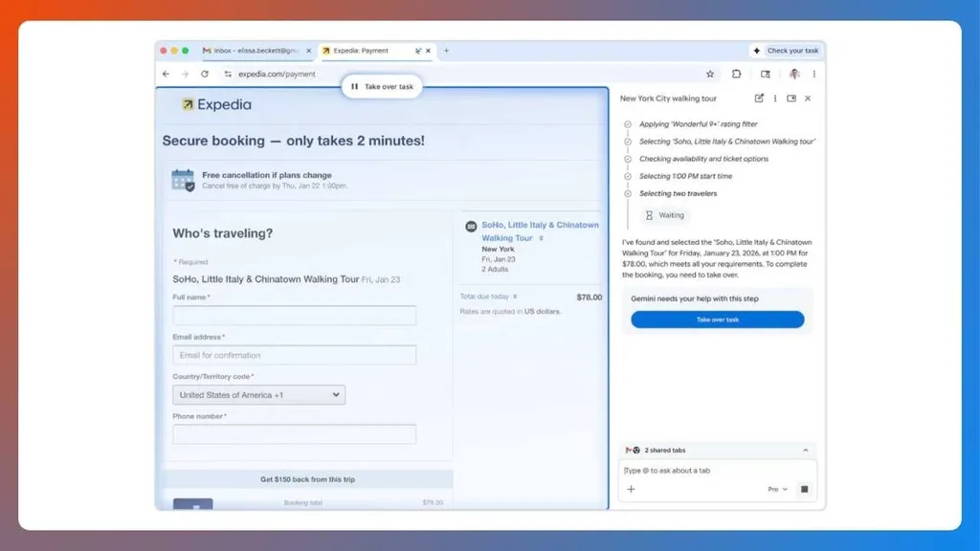Click the free cancellation calendar icon
Image resolution: width=980 pixels, height=551 pixels.
point(183,180)
